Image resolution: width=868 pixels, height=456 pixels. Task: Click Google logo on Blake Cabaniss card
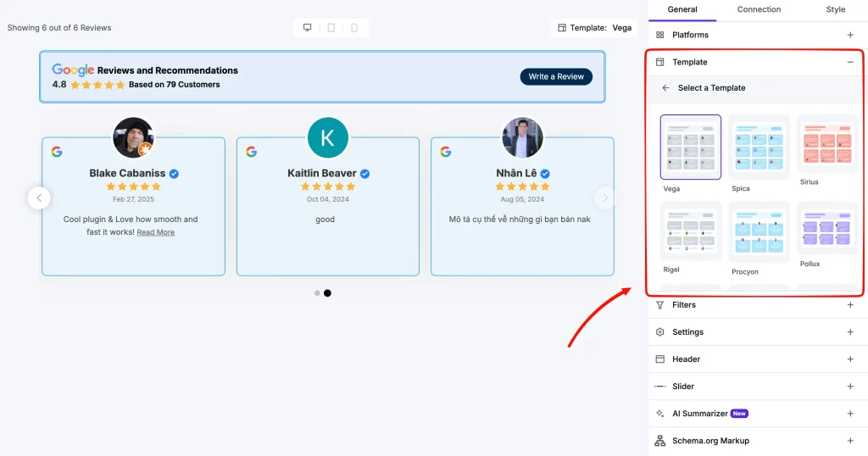tap(57, 152)
